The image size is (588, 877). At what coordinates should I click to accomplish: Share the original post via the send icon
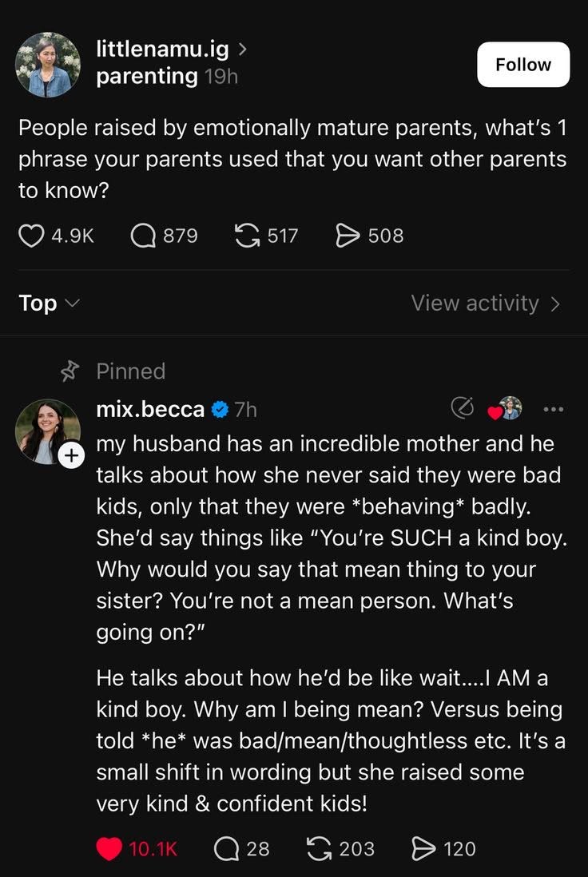click(x=348, y=236)
